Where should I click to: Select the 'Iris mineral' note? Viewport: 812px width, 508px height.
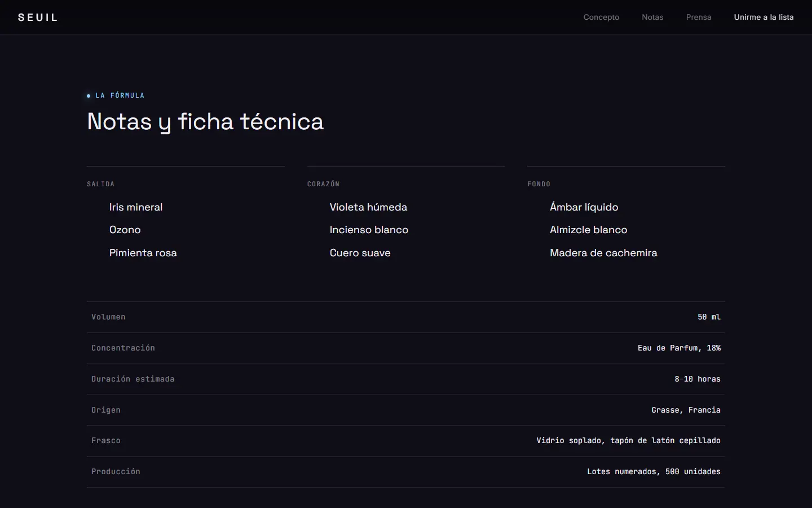pyautogui.click(x=136, y=207)
